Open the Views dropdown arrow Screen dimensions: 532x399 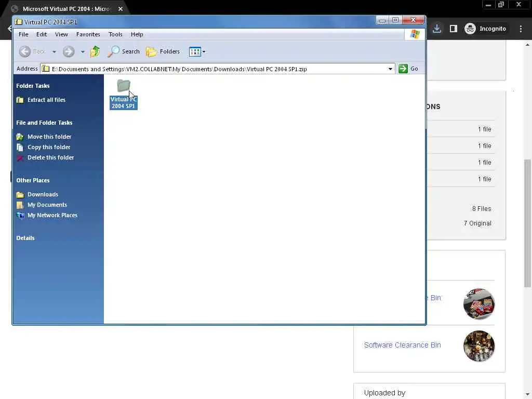(x=204, y=52)
